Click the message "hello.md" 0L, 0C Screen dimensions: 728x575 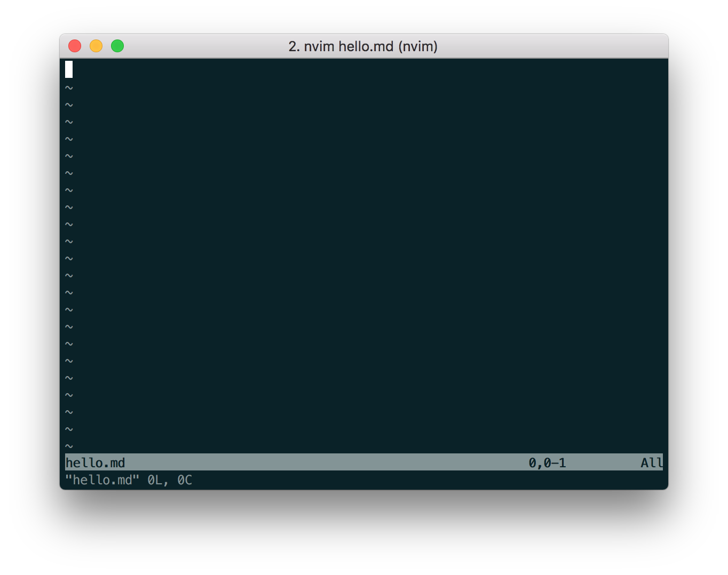(x=129, y=480)
